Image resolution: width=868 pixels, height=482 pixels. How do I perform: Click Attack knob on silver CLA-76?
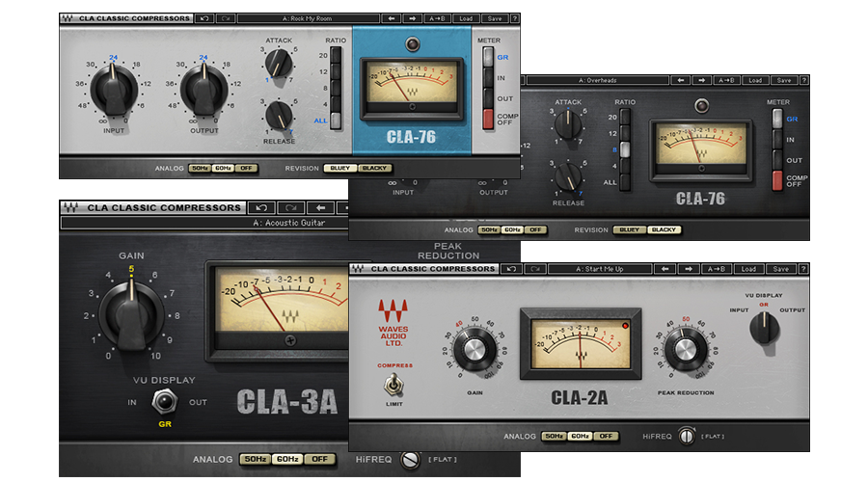click(x=279, y=63)
